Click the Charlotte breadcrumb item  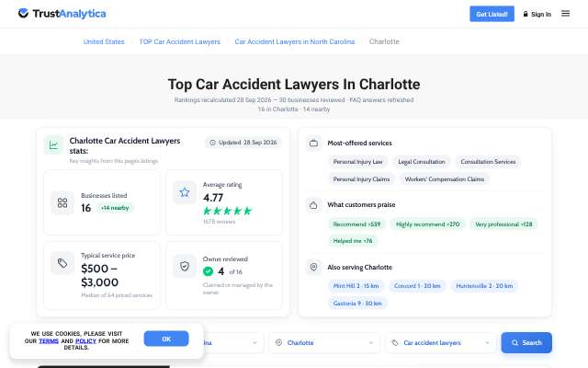coord(384,41)
